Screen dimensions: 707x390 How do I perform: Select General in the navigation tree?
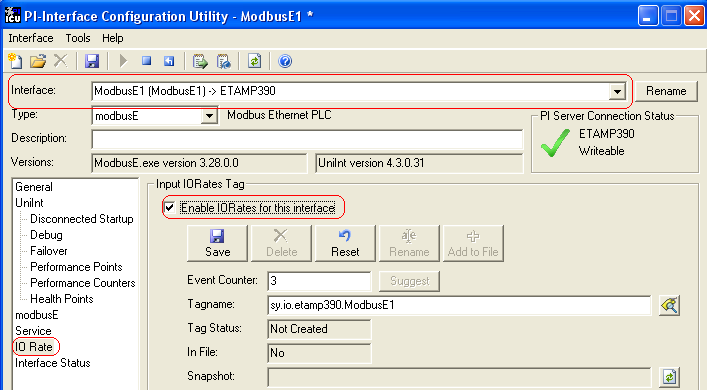pyautogui.click(x=34, y=187)
